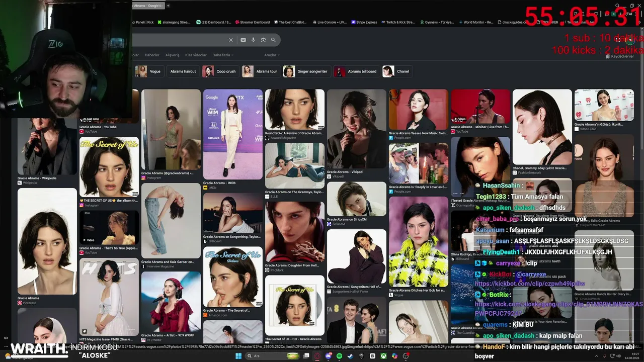Open the aloskegang Stream bookmark
Image resolution: width=644 pixels, height=362 pixels.
[174, 22]
